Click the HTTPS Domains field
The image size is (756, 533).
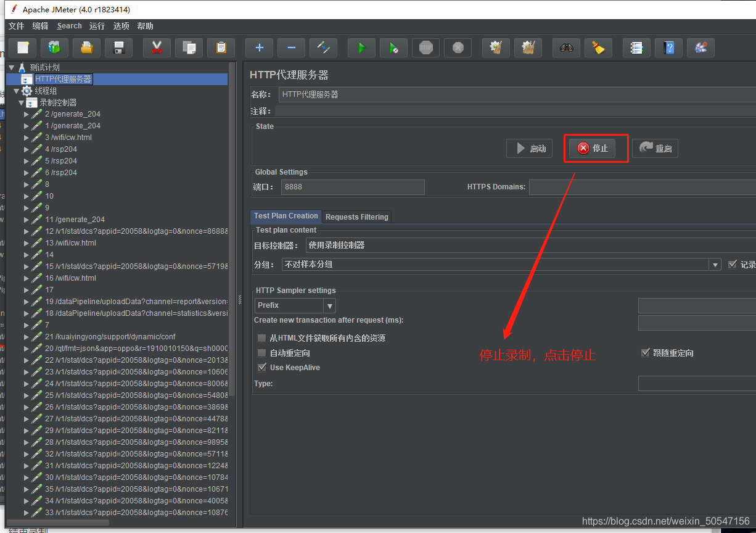[x=643, y=187]
